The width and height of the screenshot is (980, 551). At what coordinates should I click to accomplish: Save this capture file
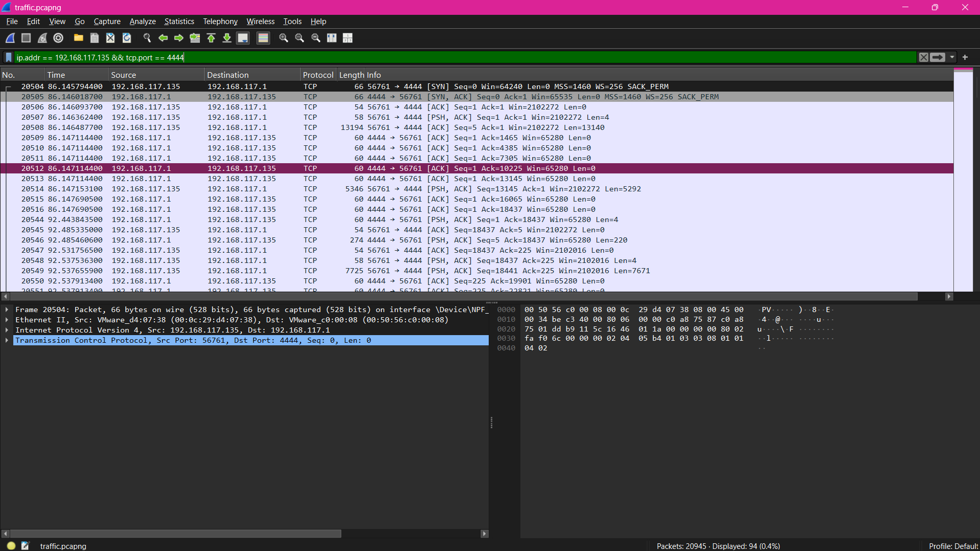click(x=95, y=38)
